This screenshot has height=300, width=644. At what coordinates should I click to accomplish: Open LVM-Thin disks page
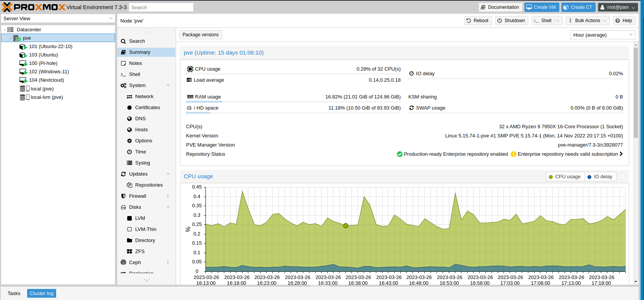(x=146, y=229)
